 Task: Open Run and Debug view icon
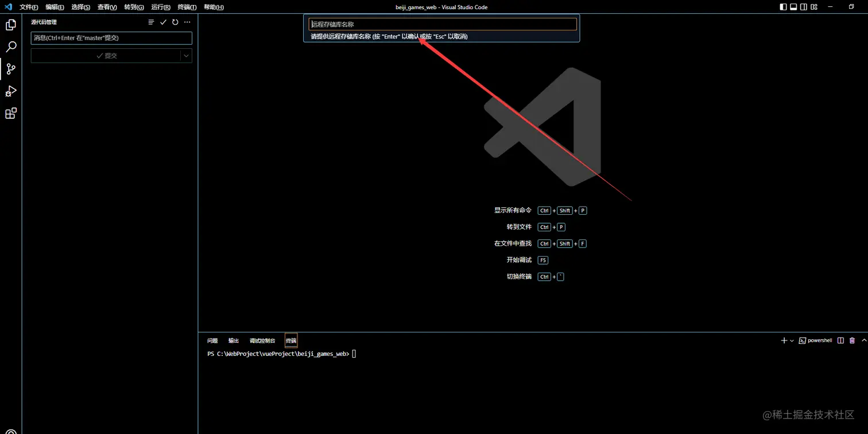coord(11,91)
